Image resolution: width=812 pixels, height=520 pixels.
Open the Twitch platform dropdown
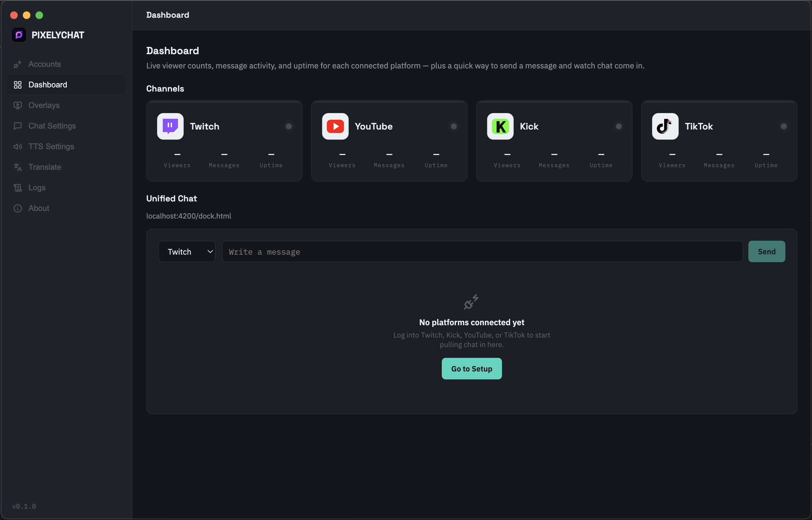click(x=187, y=251)
